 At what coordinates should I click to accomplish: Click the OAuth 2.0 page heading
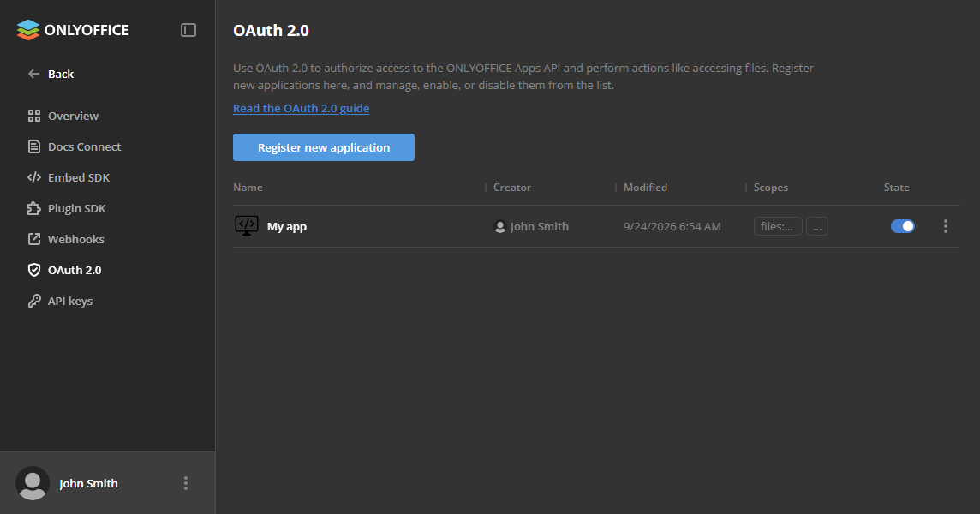click(272, 30)
